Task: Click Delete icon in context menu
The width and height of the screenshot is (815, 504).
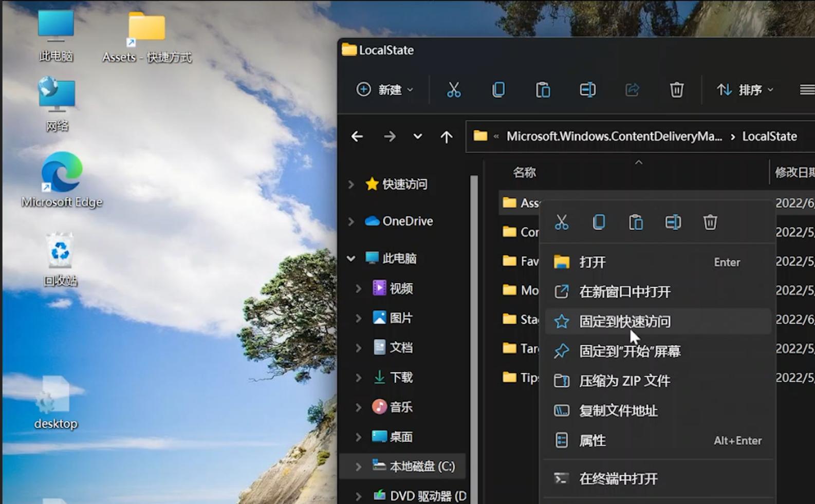Action: pyautogui.click(x=710, y=222)
